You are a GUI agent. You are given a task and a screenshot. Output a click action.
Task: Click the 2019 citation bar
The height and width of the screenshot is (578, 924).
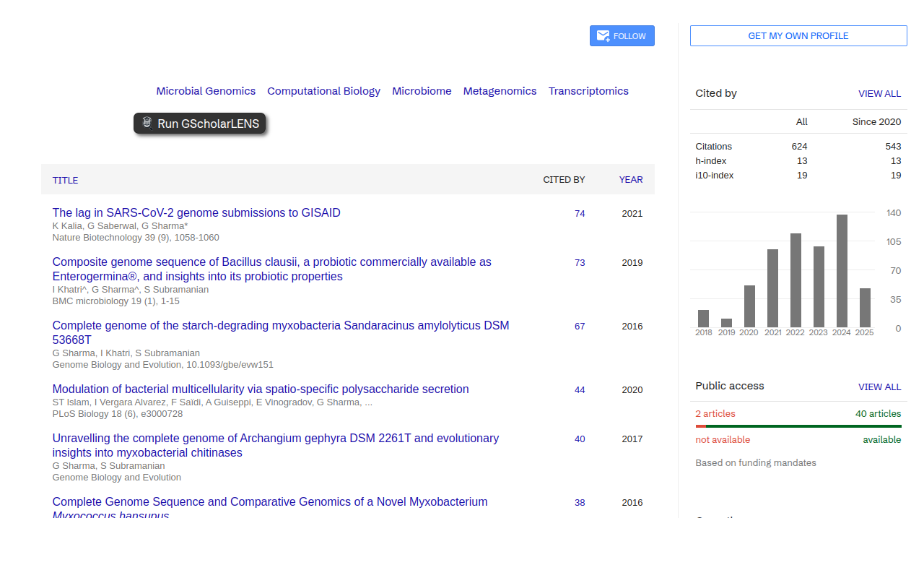pos(726,322)
